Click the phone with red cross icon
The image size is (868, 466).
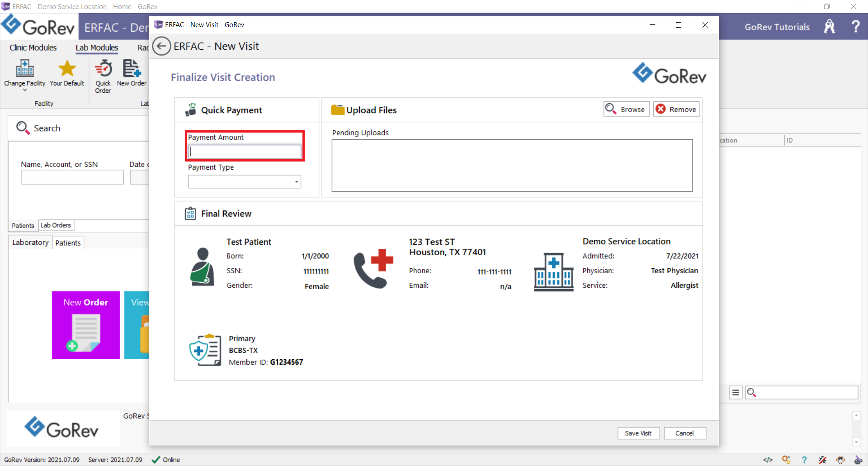click(373, 269)
